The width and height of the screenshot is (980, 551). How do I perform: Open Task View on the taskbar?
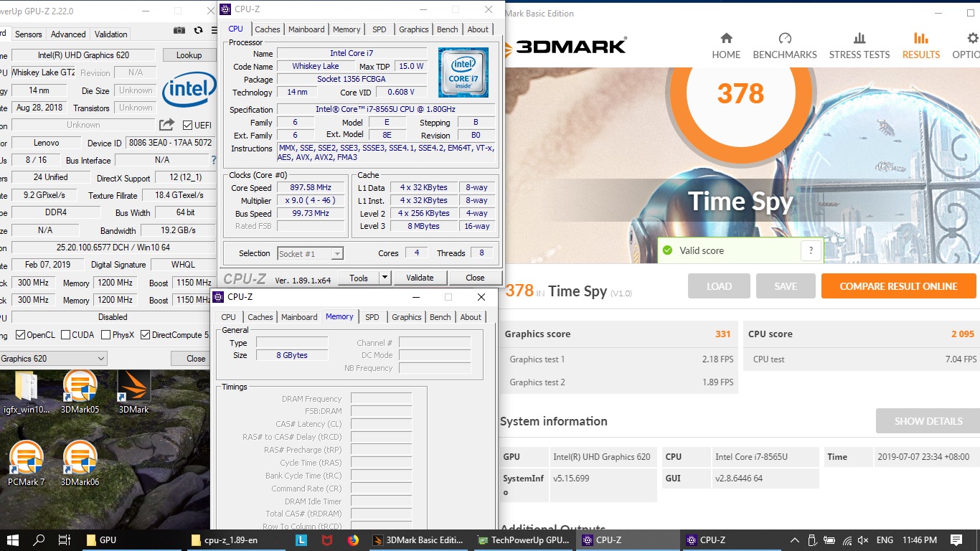click(x=64, y=540)
